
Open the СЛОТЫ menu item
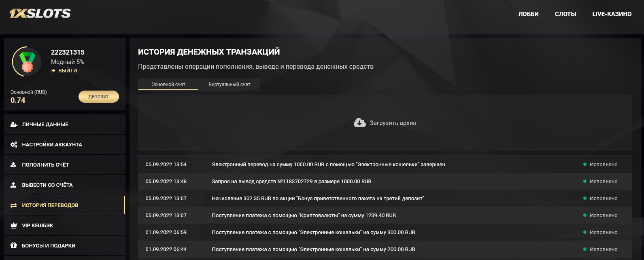(x=565, y=14)
